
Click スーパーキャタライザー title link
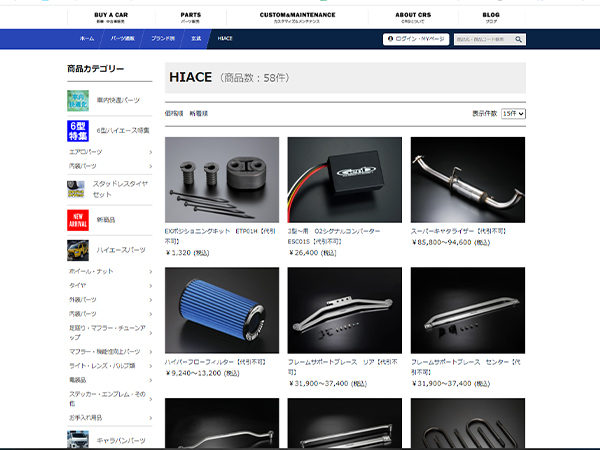[x=458, y=231]
